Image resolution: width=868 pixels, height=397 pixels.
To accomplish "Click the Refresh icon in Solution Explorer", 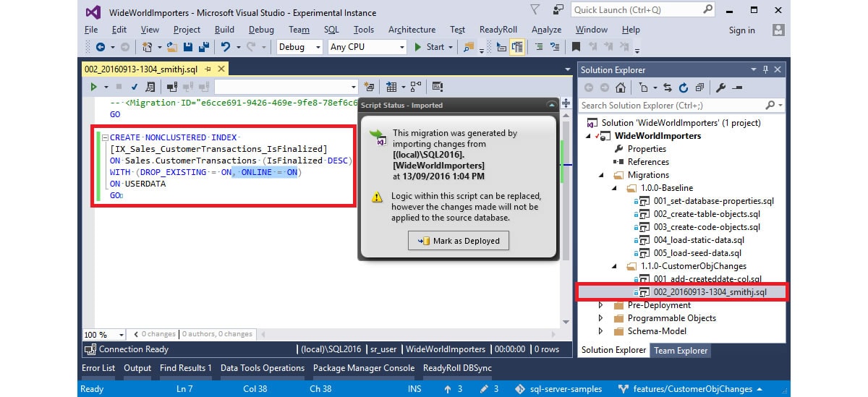I will click(x=684, y=87).
